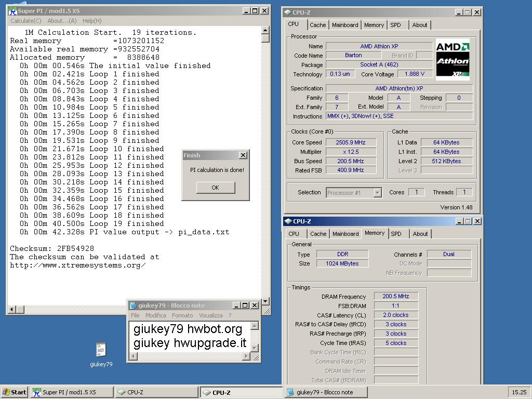The height and width of the screenshot is (399, 532).
Task: Click Notepad horizontal scrollbar right arrow
Action: pos(246,356)
